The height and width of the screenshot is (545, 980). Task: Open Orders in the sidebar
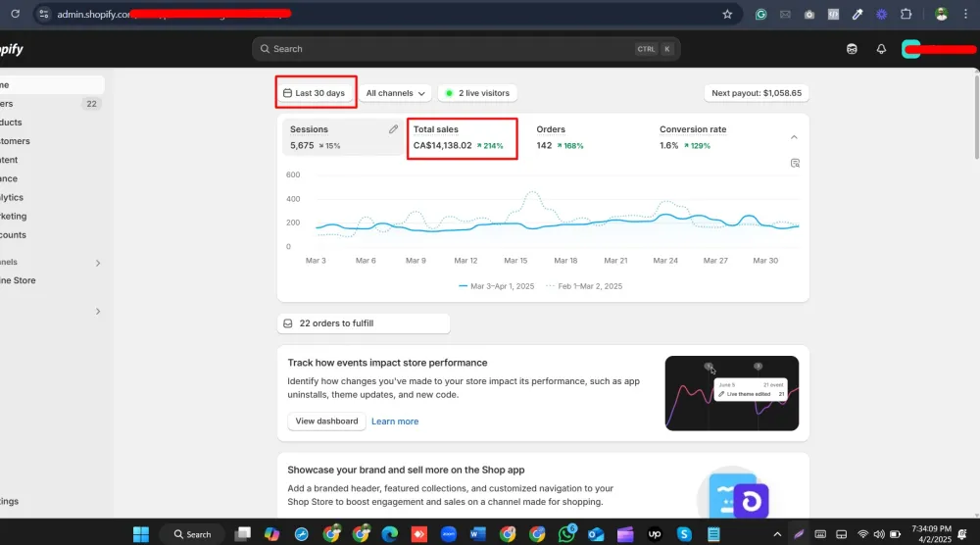pos(52,104)
